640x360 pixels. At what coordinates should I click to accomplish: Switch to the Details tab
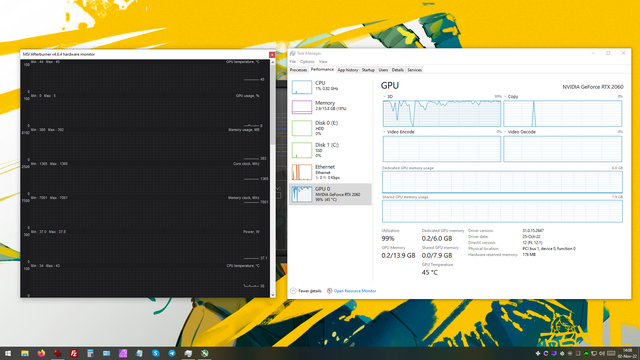pos(398,70)
